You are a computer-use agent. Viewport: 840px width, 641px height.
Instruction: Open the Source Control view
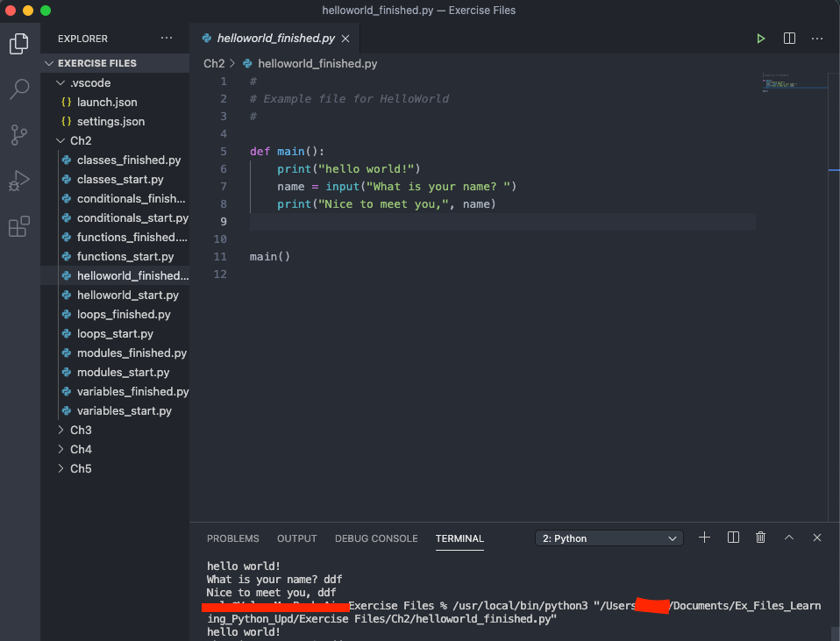point(19,135)
